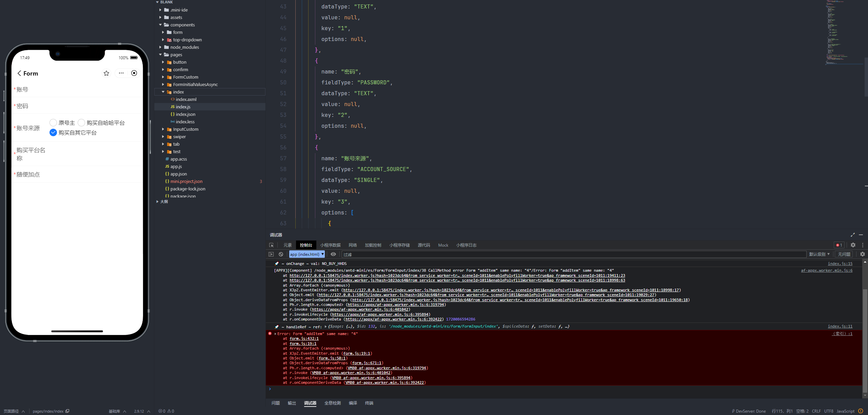
Task: Switch to the 小程序数据 tab
Action: coord(330,245)
